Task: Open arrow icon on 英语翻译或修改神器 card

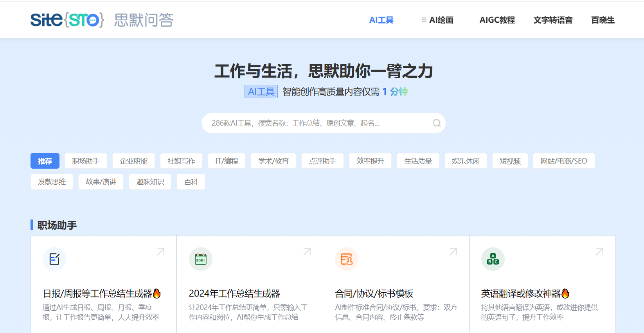Action: [599, 252]
